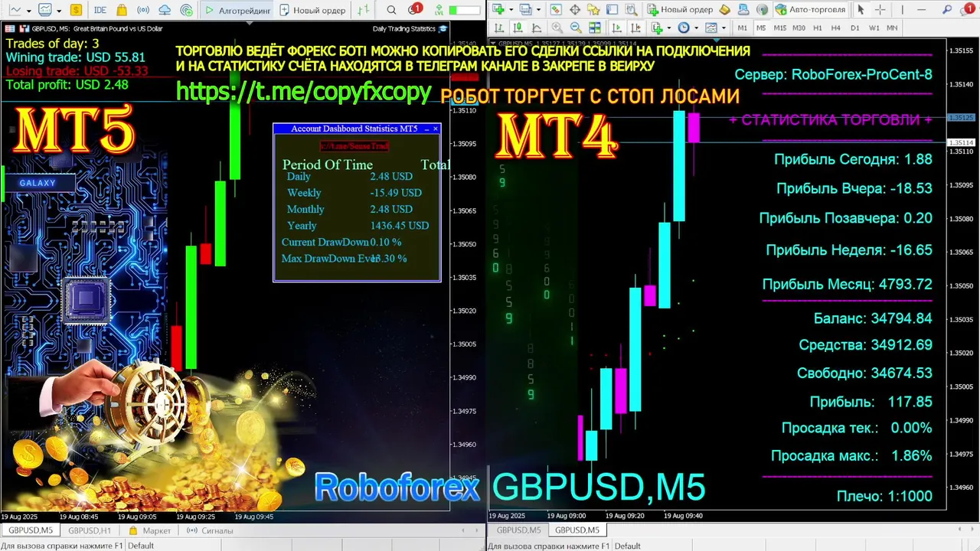Toggle the Terminal panel icon in MT4
Viewport: 980px width, 551px height.
click(x=612, y=9)
